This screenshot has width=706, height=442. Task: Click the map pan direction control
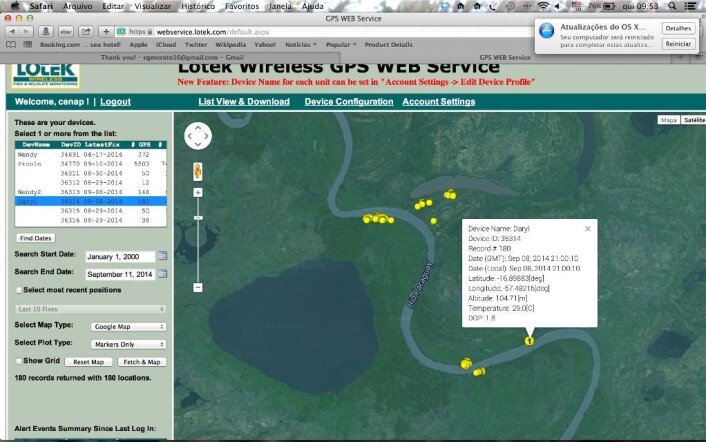(x=198, y=135)
